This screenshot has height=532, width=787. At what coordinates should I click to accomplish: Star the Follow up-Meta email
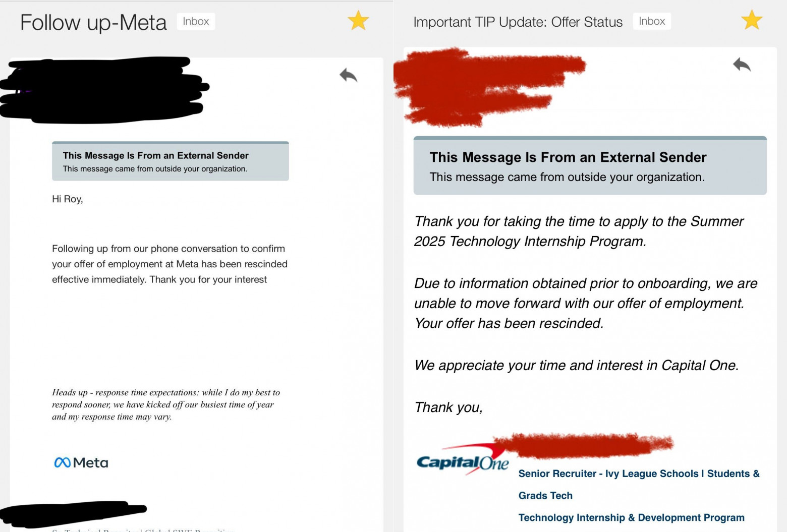(x=358, y=21)
